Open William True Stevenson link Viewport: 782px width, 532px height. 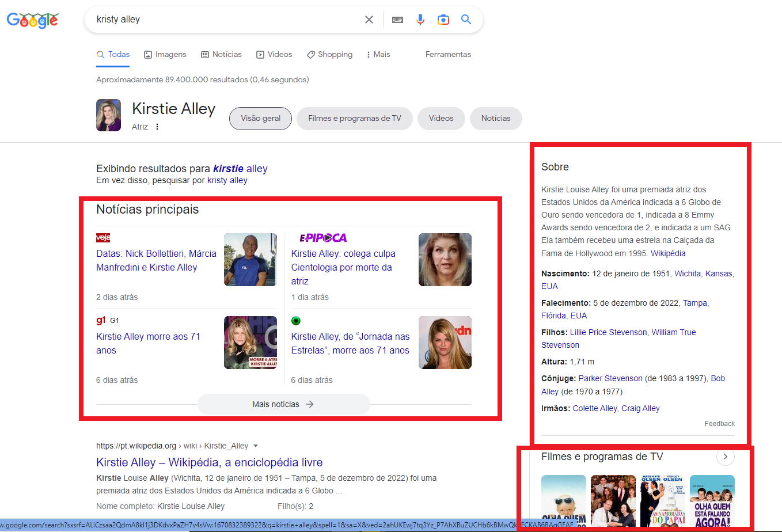(618, 339)
